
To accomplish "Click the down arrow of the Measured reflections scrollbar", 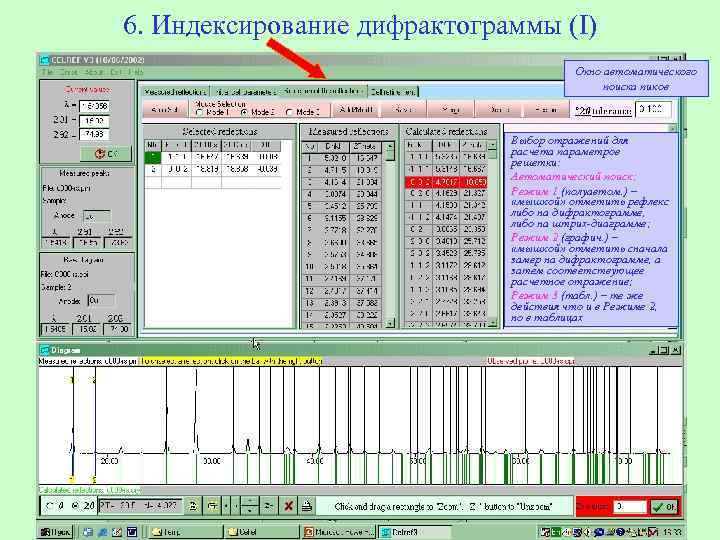I will 390,324.
